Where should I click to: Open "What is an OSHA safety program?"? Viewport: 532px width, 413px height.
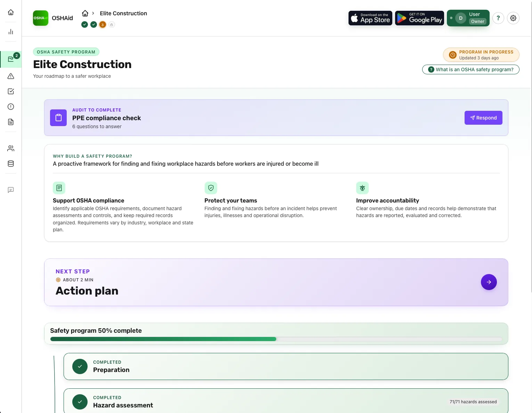(471, 69)
